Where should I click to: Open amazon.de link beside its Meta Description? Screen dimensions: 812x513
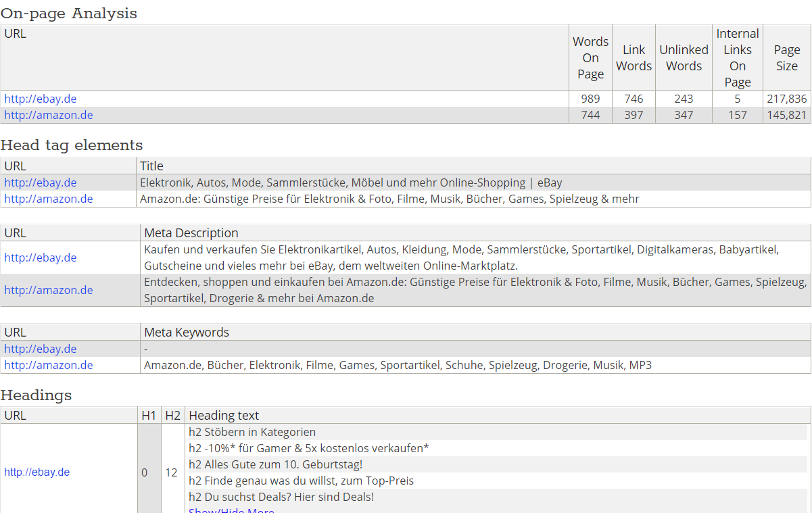pos(48,290)
